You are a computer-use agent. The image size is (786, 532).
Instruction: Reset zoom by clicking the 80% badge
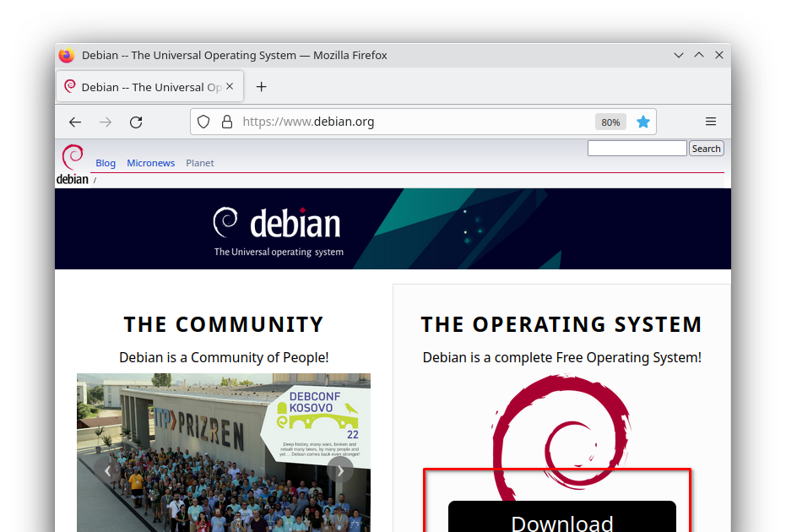pos(610,122)
